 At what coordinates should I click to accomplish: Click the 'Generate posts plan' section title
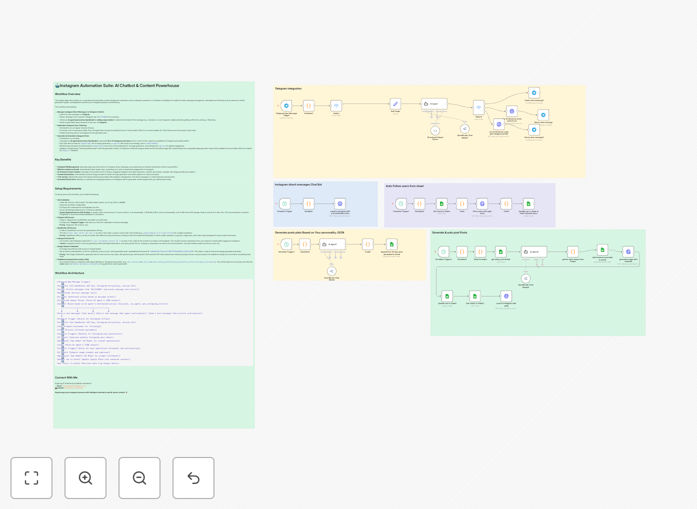pos(309,232)
